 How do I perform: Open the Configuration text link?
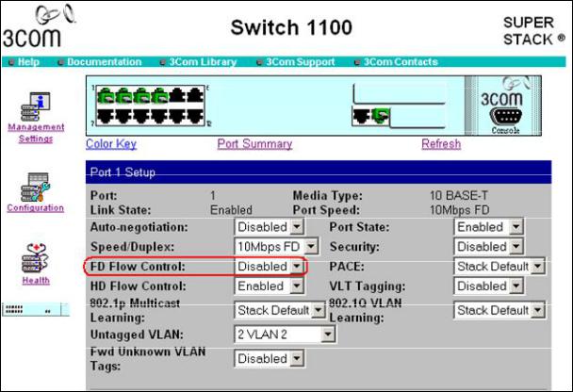coord(36,207)
